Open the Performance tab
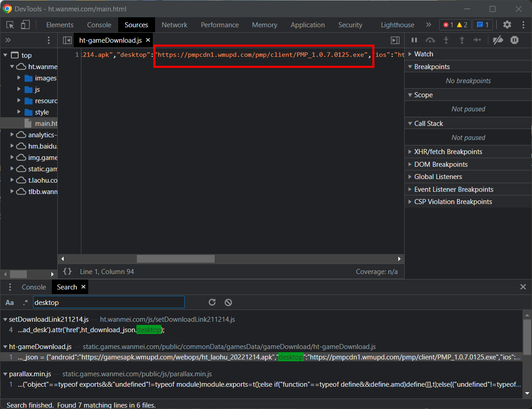The height and width of the screenshot is (409, 532). point(220,25)
